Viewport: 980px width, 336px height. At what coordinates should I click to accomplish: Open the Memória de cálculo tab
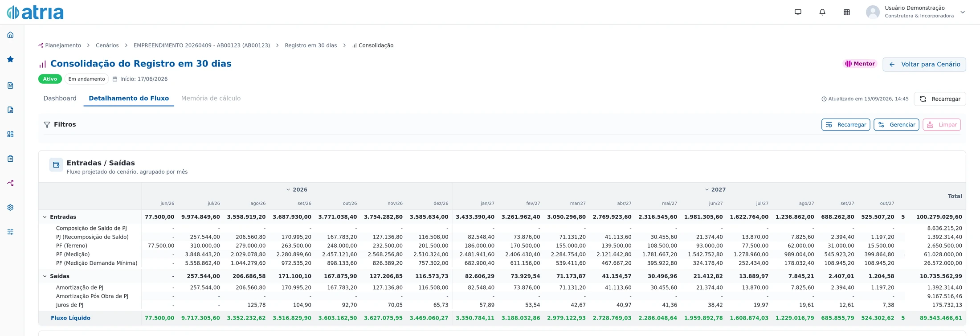click(211, 98)
